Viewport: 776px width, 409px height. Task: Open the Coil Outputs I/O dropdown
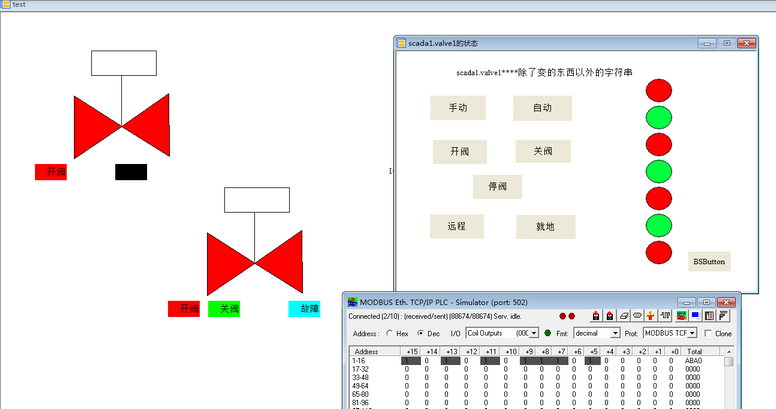click(534, 333)
